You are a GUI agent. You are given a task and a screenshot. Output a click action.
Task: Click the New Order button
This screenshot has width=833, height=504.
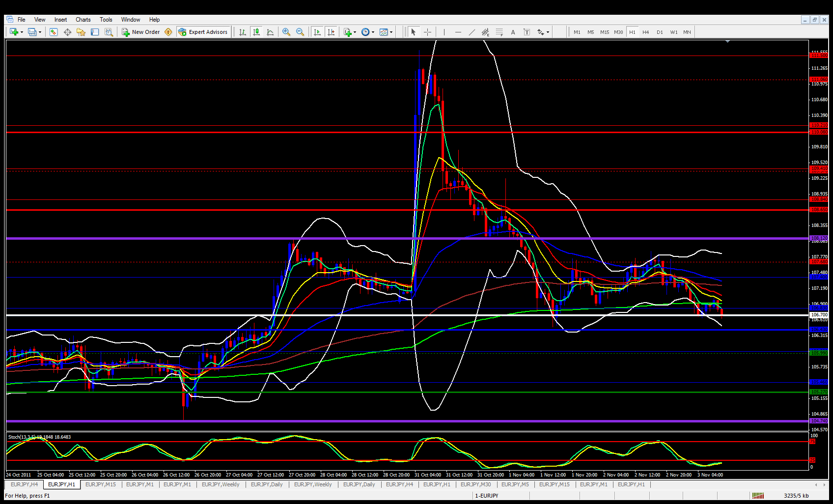click(140, 32)
